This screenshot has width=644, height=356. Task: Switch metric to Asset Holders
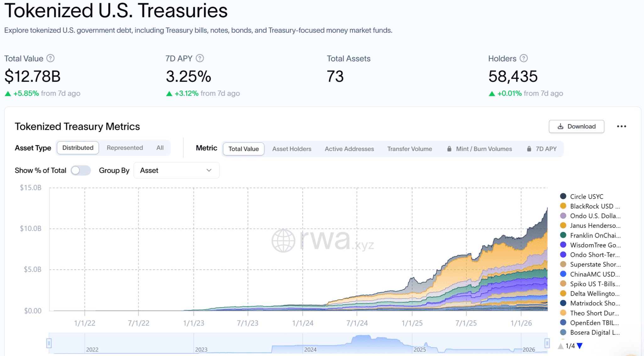[291, 149]
